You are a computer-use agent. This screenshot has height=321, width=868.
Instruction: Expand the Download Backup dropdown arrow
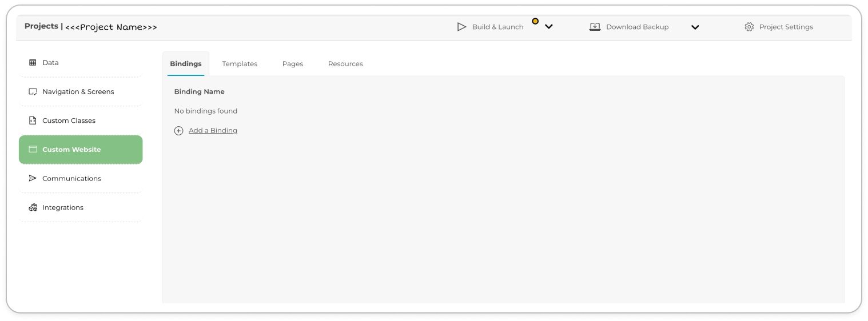[695, 27]
